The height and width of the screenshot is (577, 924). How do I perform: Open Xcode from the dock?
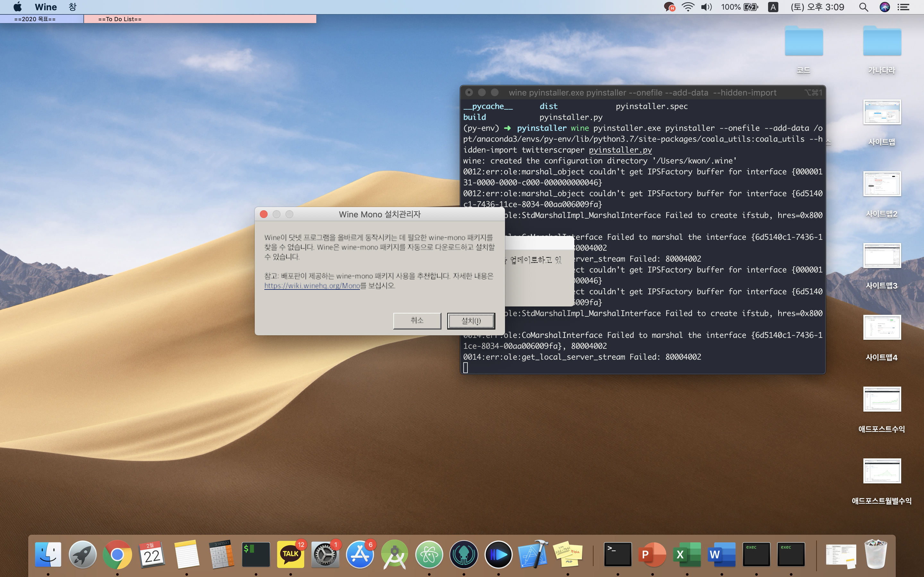[x=533, y=554]
